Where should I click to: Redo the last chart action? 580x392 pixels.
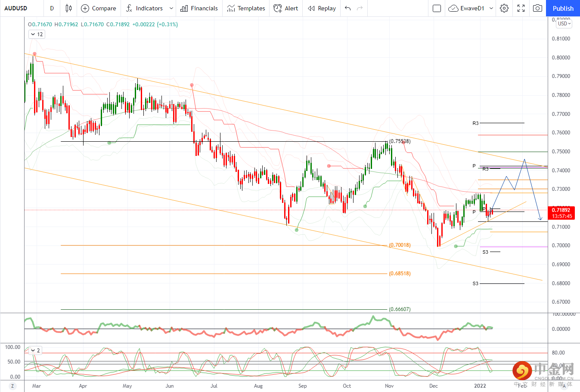point(360,8)
